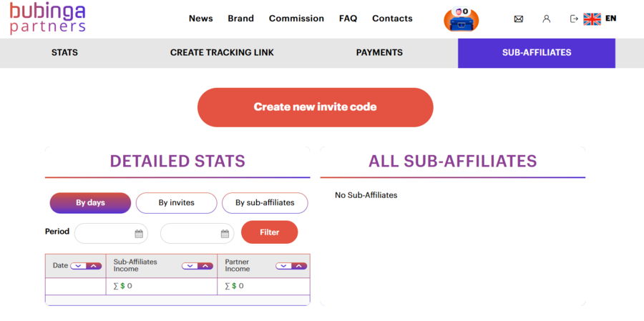The width and height of the screenshot is (644, 321).
Task: Open the Commission menu link
Action: pos(296,19)
